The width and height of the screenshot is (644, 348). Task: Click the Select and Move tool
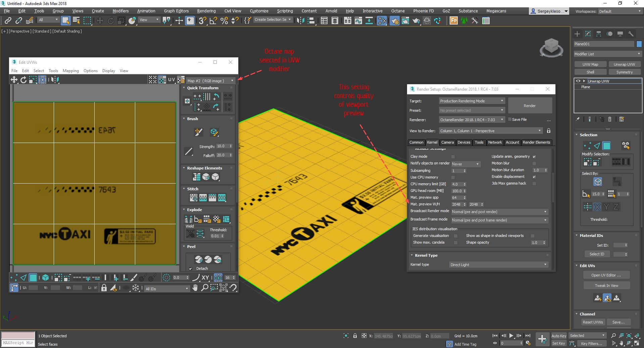[x=100, y=21]
